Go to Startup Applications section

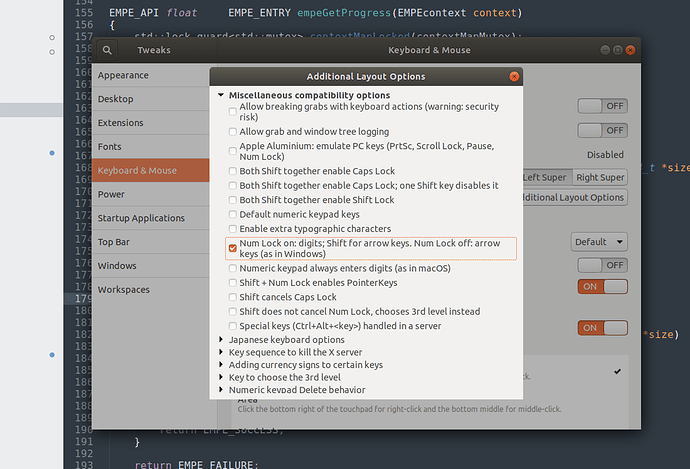(x=141, y=218)
